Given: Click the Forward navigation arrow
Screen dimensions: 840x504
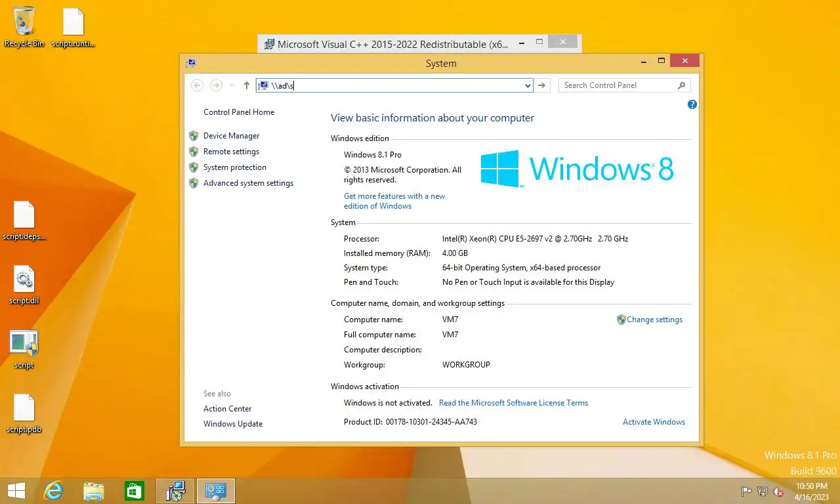Looking at the screenshot, I should [x=216, y=85].
